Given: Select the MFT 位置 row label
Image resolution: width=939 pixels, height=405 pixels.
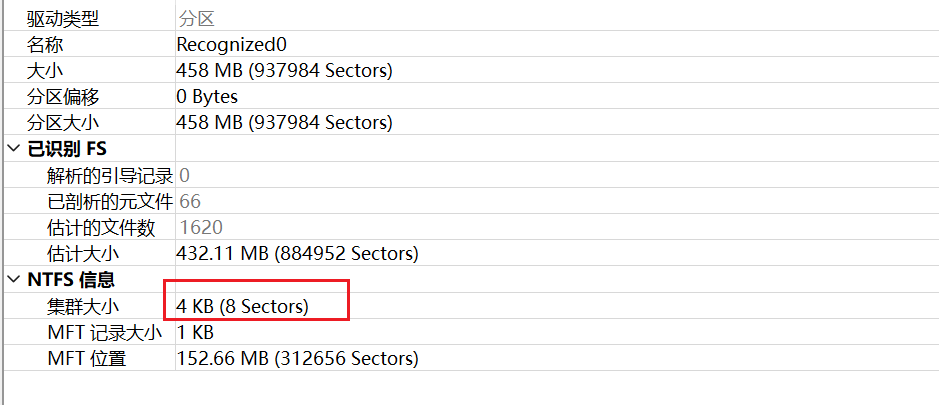Looking at the screenshot, I should pos(86,358).
